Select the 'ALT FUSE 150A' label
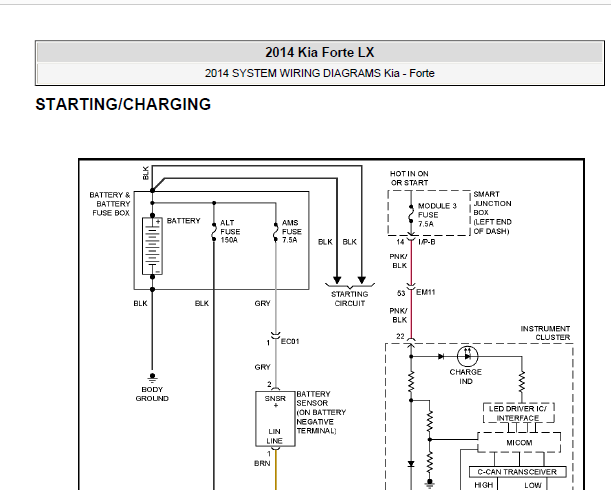The width and height of the screenshot is (611, 490). click(230, 231)
